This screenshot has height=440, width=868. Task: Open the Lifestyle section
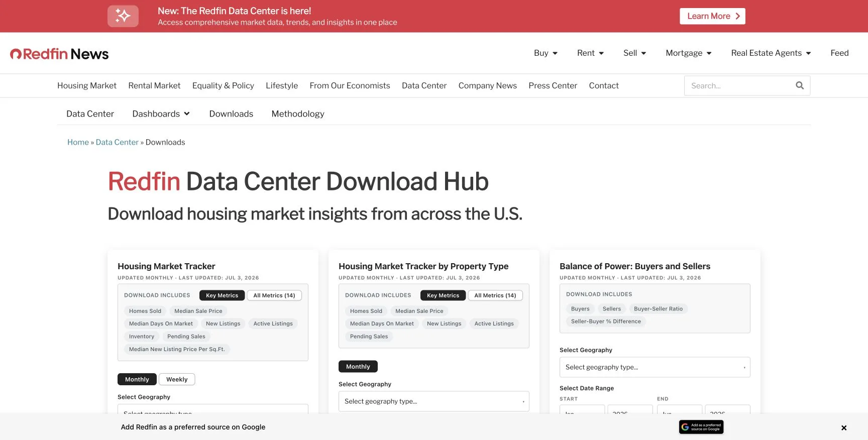pos(282,86)
